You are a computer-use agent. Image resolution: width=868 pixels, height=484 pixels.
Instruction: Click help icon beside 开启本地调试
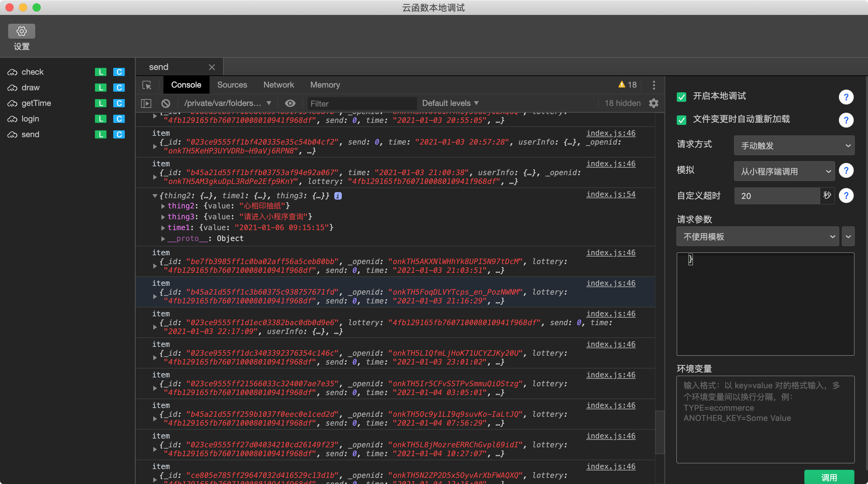[x=846, y=97]
